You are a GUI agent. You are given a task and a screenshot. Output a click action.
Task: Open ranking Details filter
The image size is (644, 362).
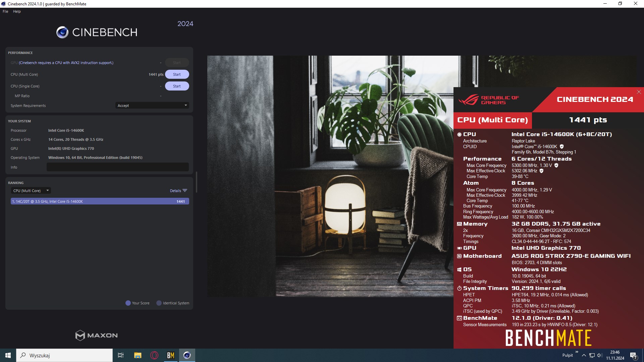(x=178, y=191)
